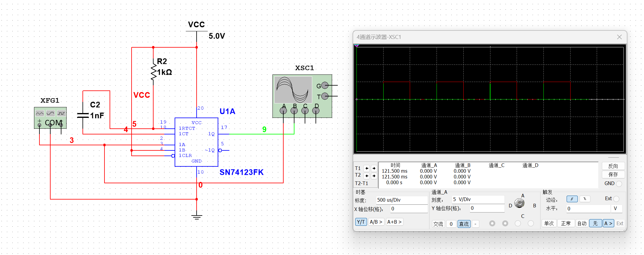Open the A/B > display mode menu
Screen dimensions: 644x255
(376, 222)
